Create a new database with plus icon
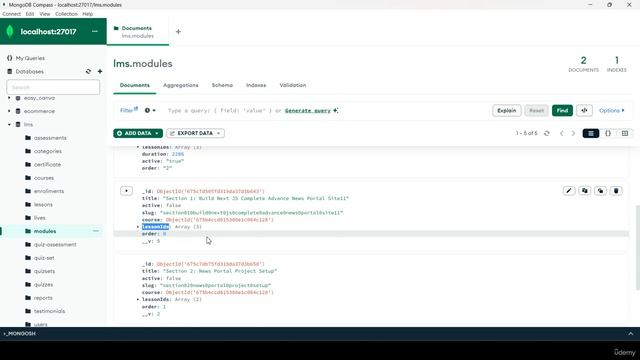Image resolution: width=640 pixels, height=360 pixels. [100, 71]
